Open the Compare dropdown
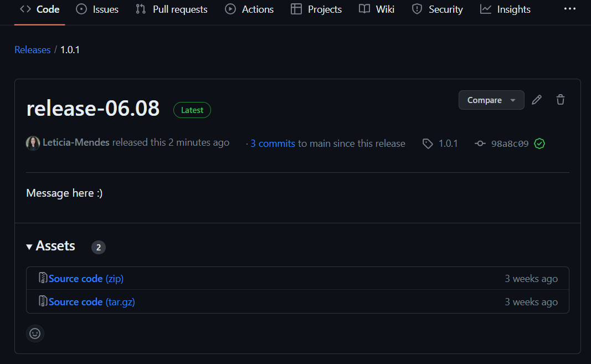Viewport: 591px width, 364px height. pyautogui.click(x=485, y=100)
